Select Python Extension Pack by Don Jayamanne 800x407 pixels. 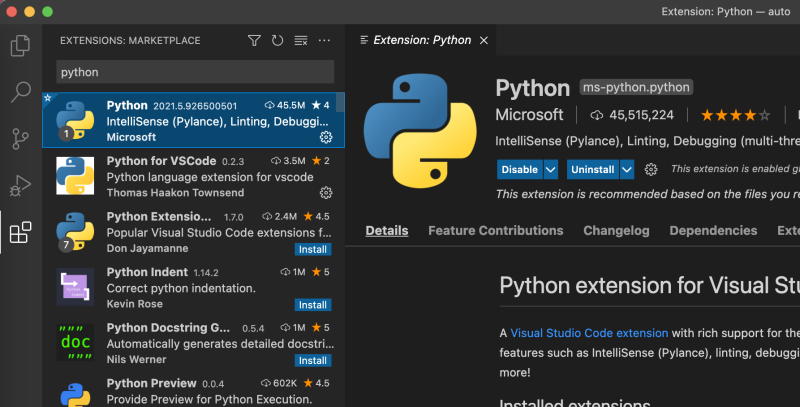pyautogui.click(x=193, y=232)
